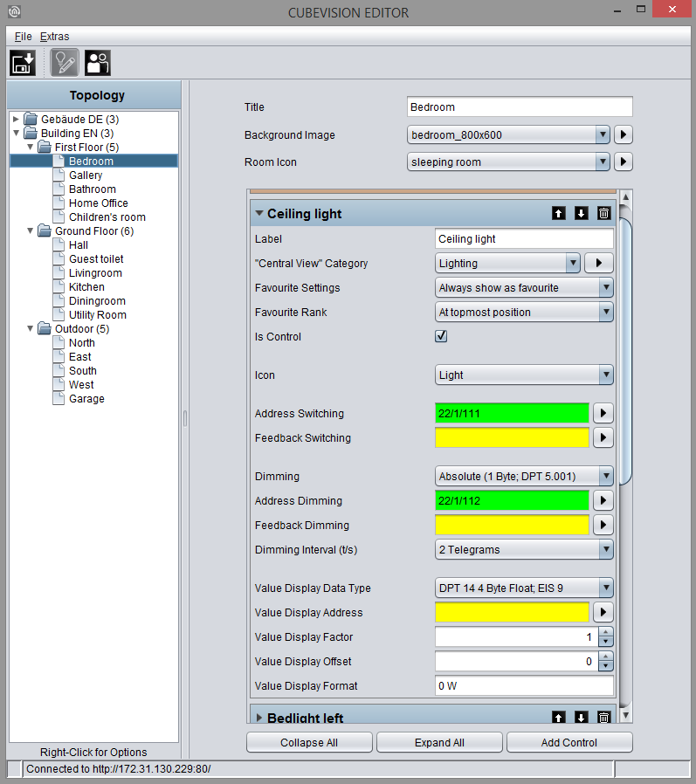Viewport: 696px width, 784px height.
Task: Open the Favourite Settings dropdown
Action: click(x=524, y=287)
